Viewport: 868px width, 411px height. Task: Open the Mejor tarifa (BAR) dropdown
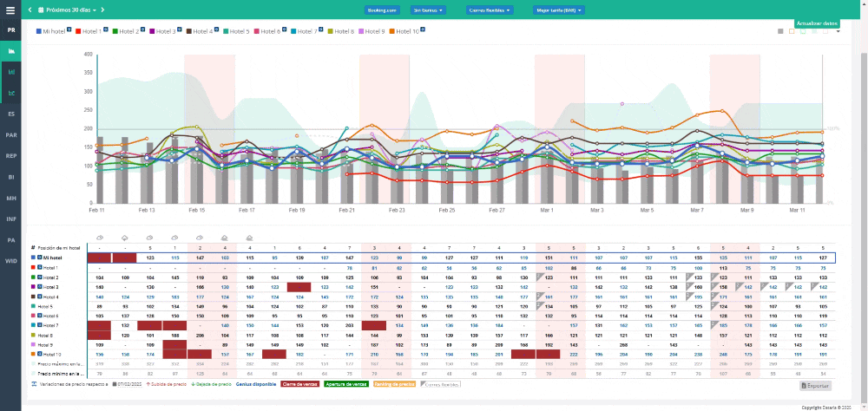pos(558,10)
